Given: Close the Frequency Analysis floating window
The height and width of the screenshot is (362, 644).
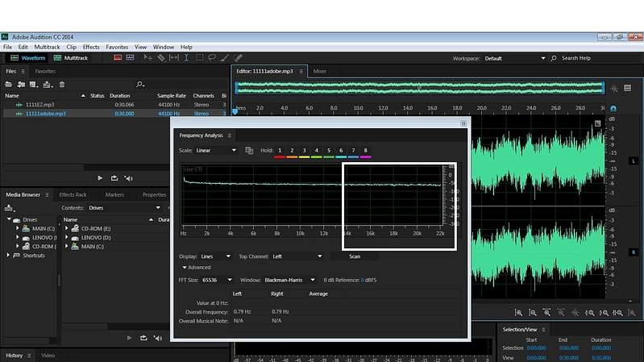Looking at the screenshot, I should coord(463,123).
